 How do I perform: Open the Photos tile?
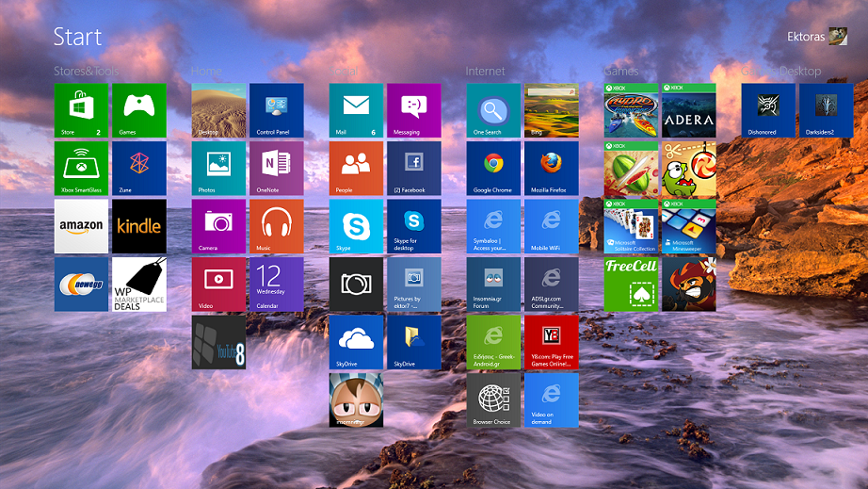218,169
